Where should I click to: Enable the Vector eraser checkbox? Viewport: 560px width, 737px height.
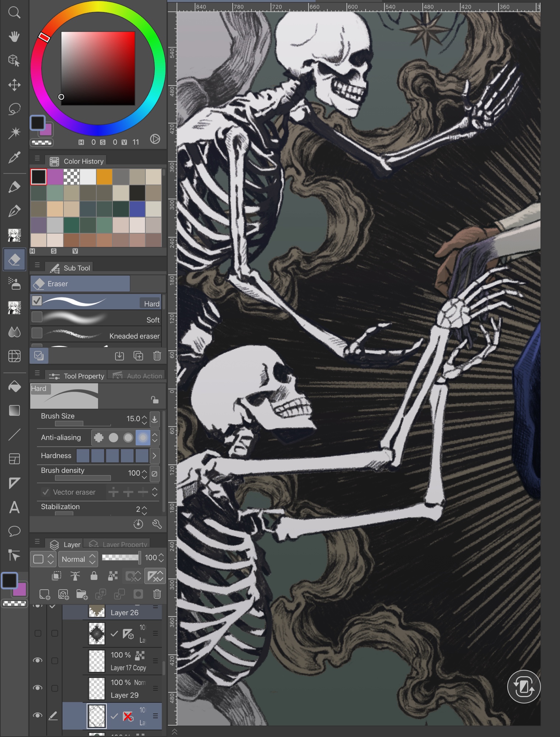coord(46,492)
